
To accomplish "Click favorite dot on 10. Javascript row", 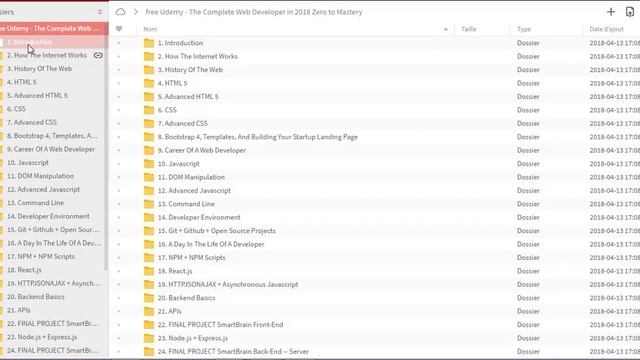I will [x=119, y=164].
